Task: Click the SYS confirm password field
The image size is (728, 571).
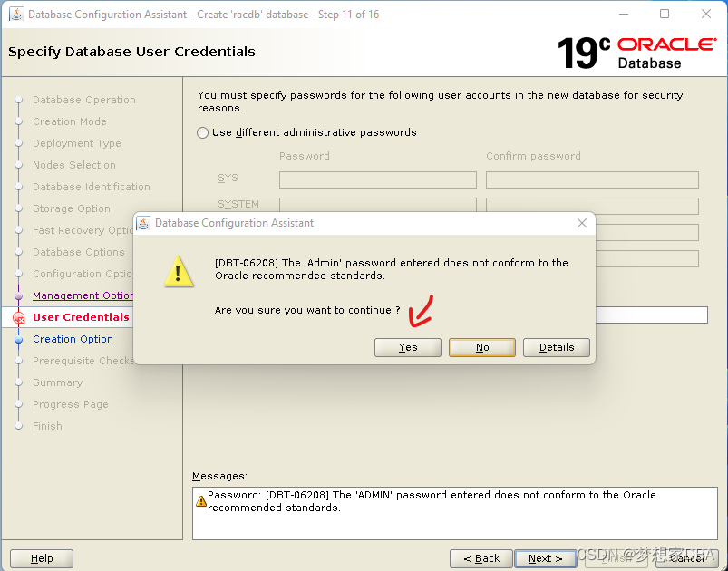Action: (x=592, y=179)
